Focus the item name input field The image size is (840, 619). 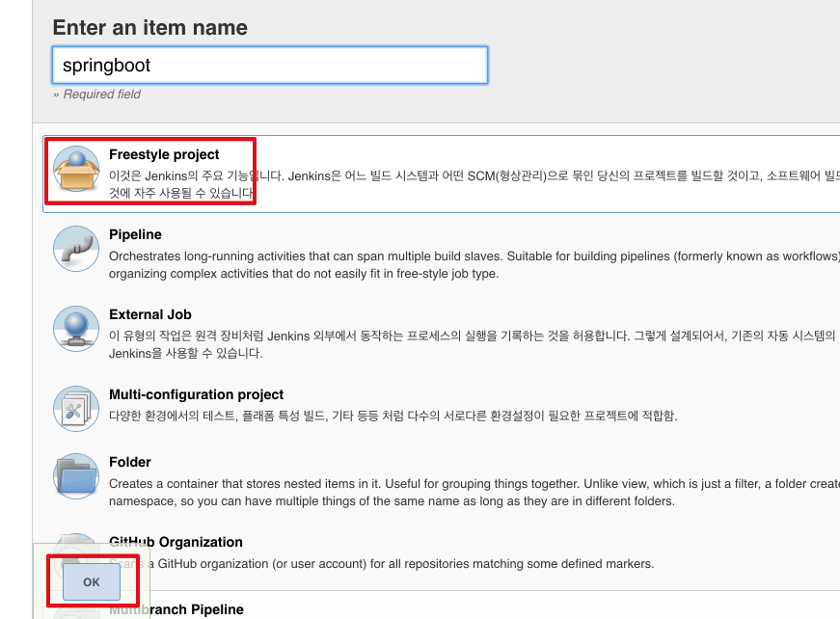point(270,66)
